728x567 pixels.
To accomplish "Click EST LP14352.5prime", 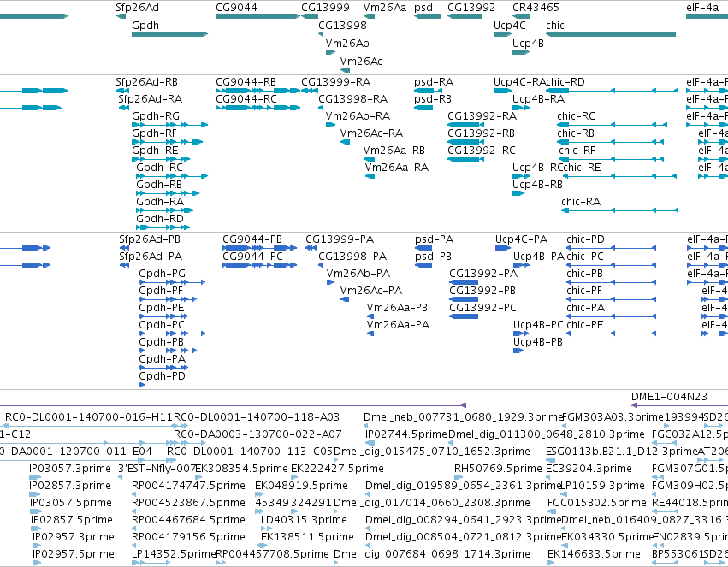I will coord(175,554).
